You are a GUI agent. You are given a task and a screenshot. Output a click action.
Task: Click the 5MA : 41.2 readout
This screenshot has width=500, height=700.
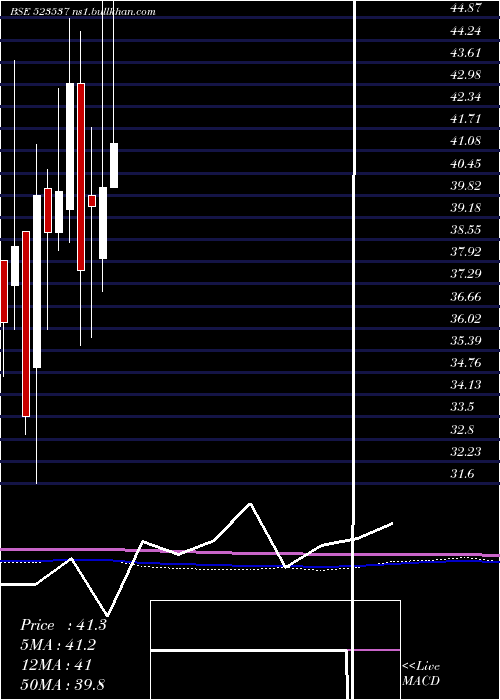58,645
